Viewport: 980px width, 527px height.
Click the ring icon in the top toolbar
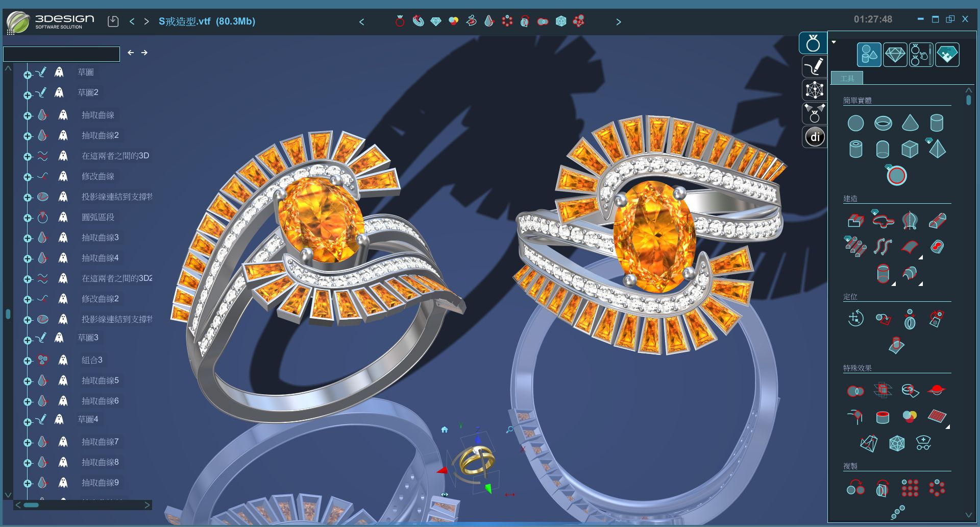tap(400, 21)
